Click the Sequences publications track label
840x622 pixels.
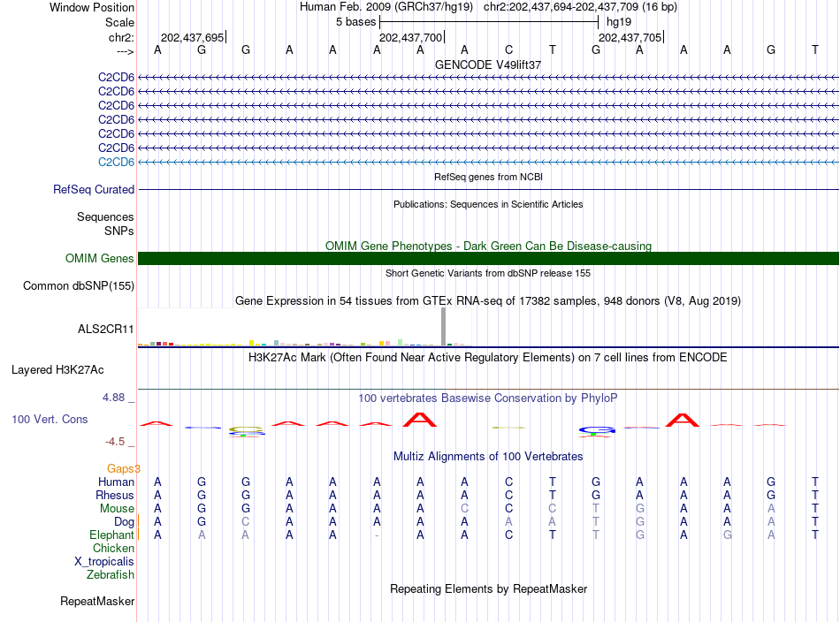(x=105, y=216)
